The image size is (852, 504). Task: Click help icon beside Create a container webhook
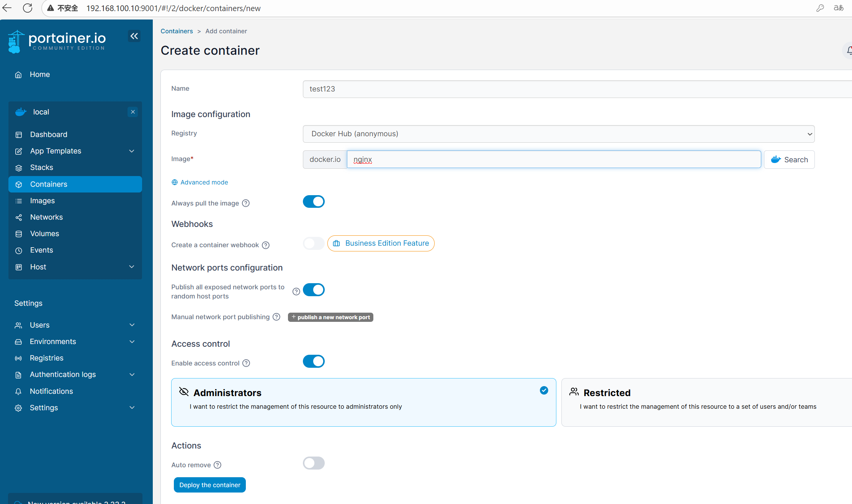[266, 245]
